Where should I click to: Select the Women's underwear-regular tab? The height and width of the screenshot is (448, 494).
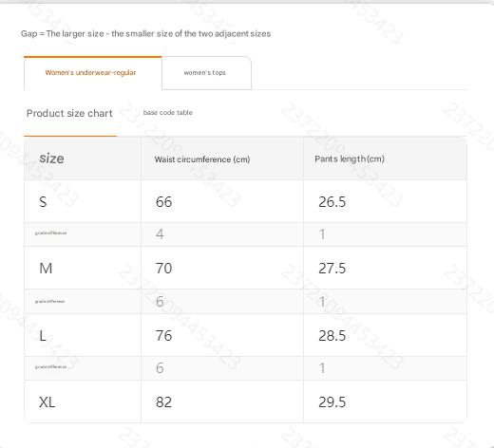coord(93,73)
